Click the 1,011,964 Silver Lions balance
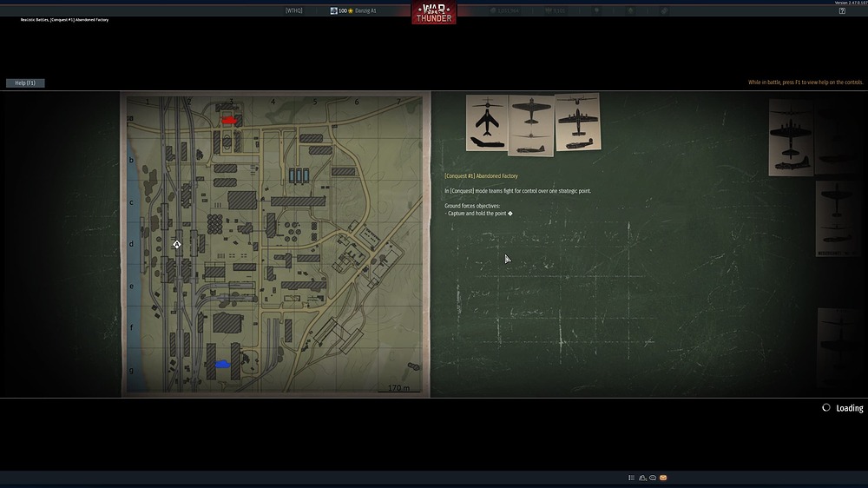This screenshot has width=868, height=488. tap(504, 10)
